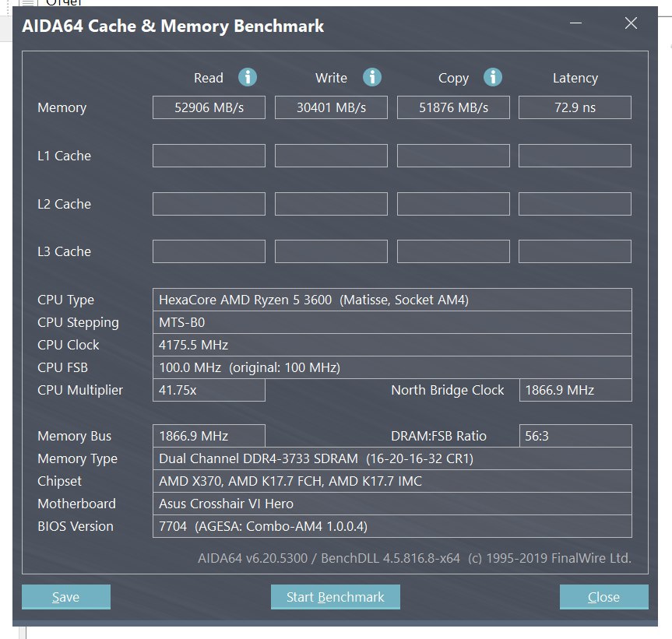This screenshot has width=672, height=639.
Task: Click the CPU Type label
Action: click(65, 300)
